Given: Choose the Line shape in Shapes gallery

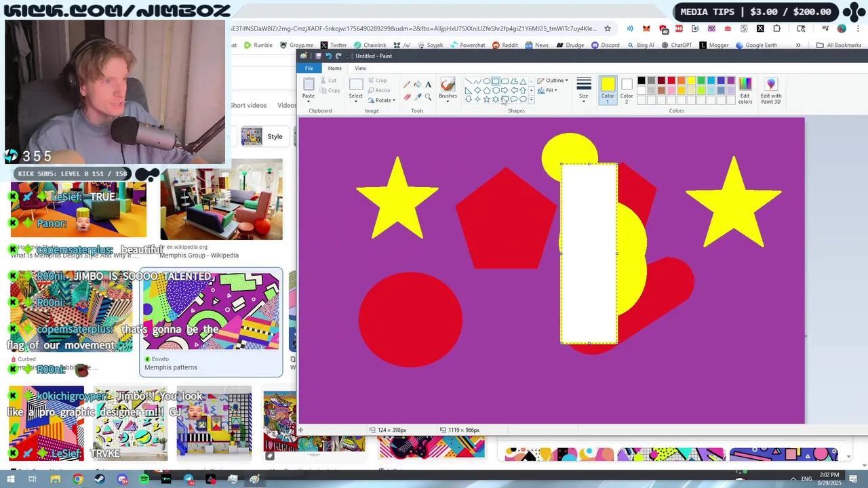Looking at the screenshot, I should pyautogui.click(x=469, y=81).
